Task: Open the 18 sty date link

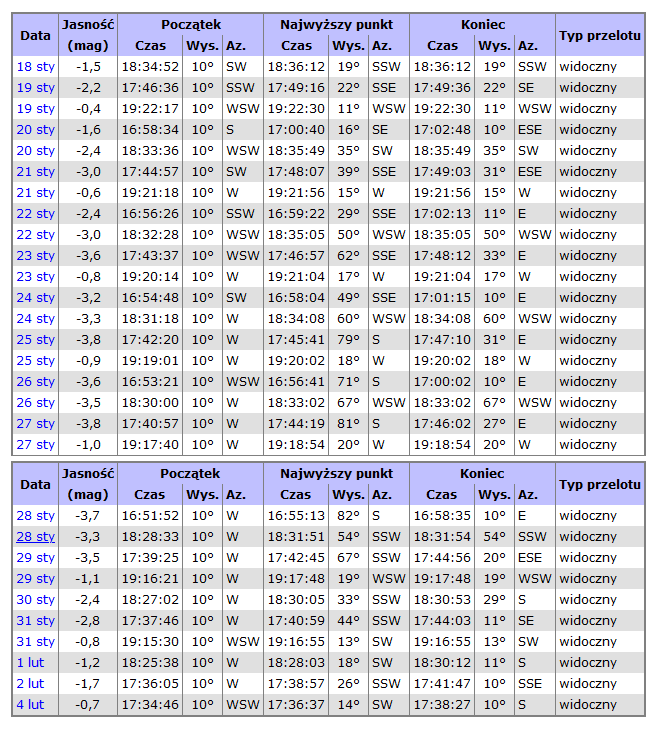Action: click(36, 67)
